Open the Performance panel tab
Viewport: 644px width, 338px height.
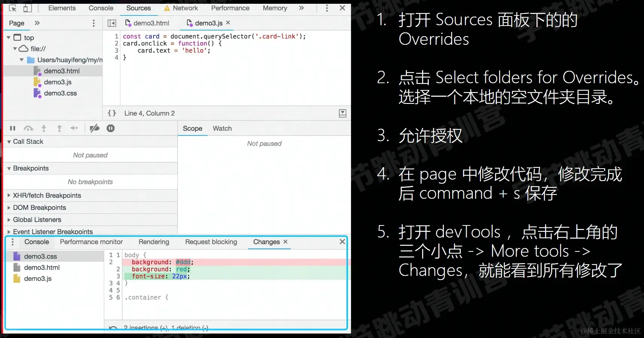[230, 8]
